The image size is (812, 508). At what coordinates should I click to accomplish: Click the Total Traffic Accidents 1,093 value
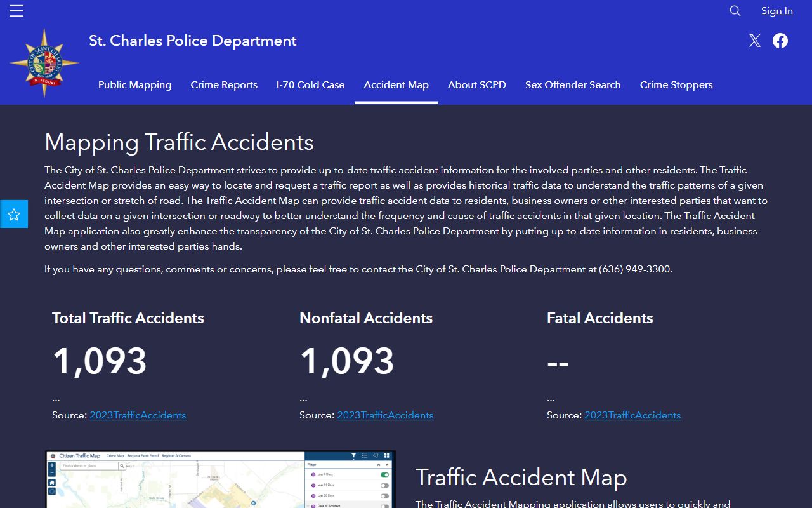pos(100,361)
